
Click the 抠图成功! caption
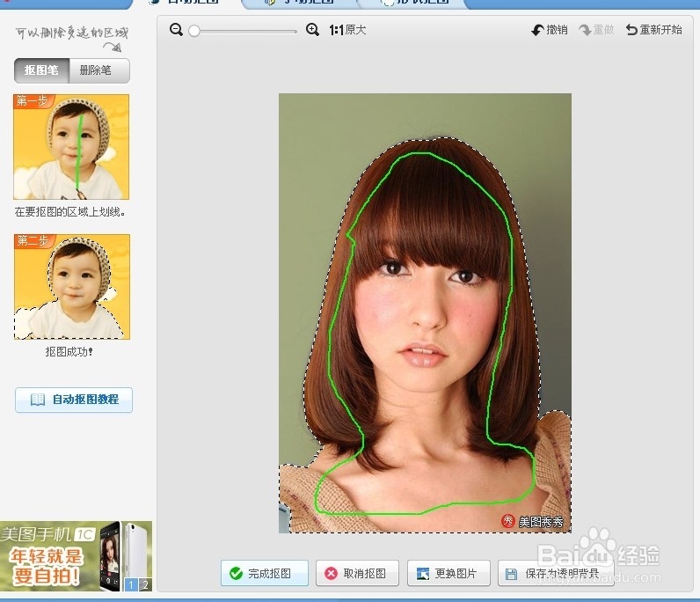tap(69, 352)
